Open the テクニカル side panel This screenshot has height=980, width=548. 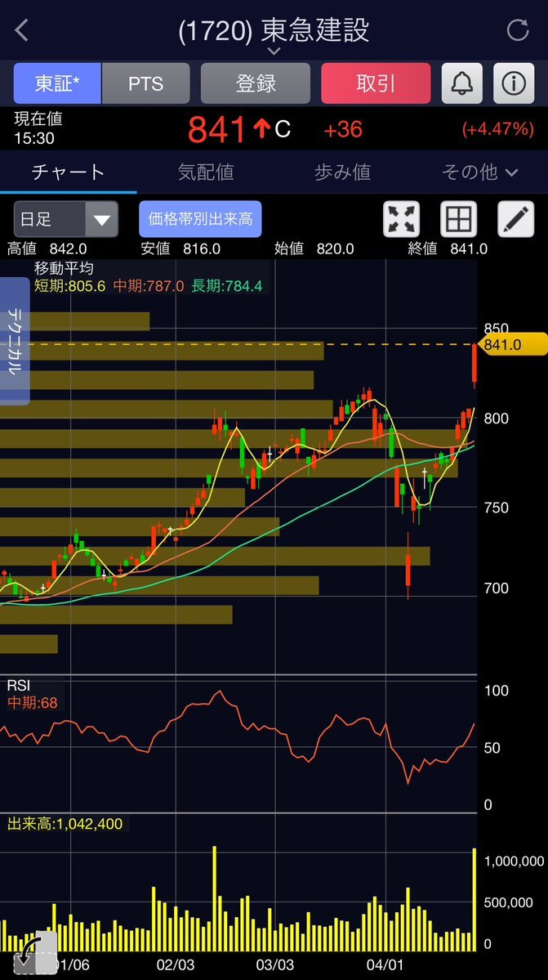point(15,342)
